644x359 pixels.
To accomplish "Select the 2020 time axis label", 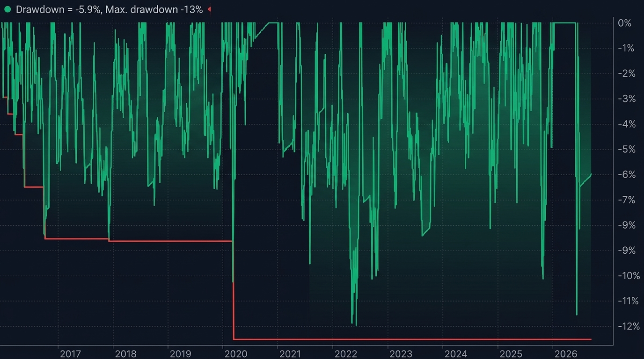I will 235,353.
